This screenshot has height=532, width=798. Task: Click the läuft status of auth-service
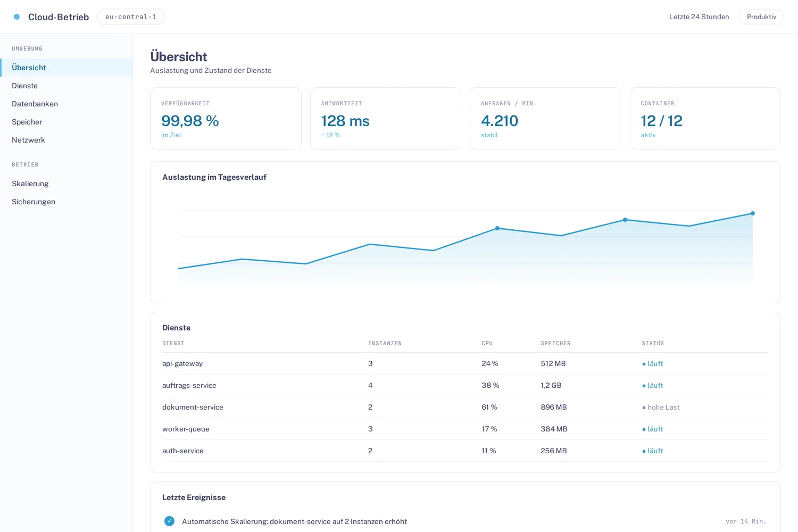pyautogui.click(x=653, y=451)
